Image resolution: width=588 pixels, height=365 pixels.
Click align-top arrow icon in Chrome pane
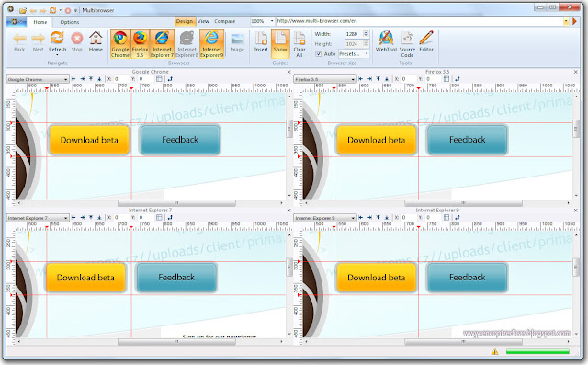click(91, 79)
